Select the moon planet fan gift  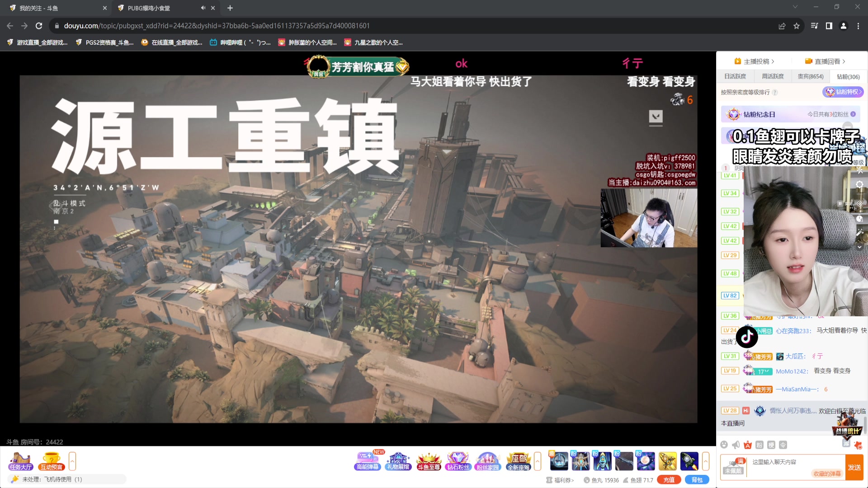click(x=646, y=461)
